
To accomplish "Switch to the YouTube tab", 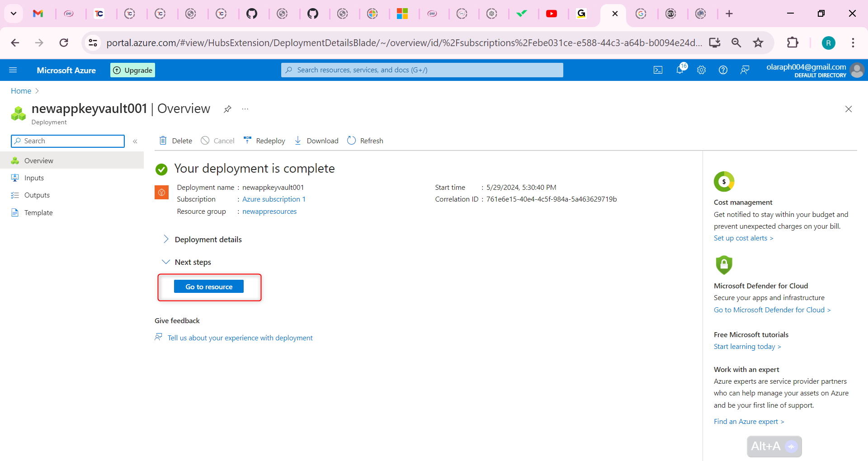I will pos(552,14).
